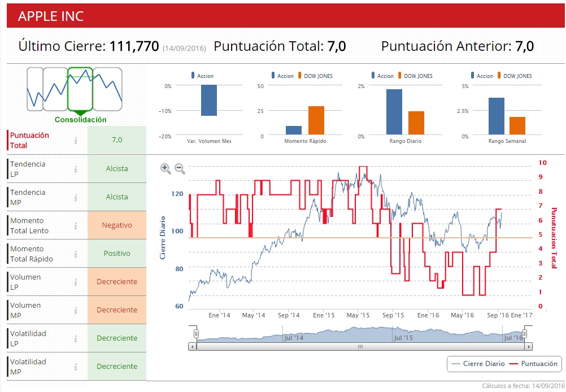566x392 pixels.
Task: Click the Negativo value for Momento Total Lento
Action: (117, 225)
